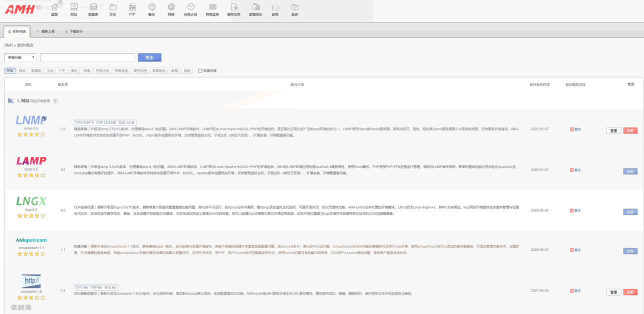Select the 邮局 filter tag

[174, 71]
